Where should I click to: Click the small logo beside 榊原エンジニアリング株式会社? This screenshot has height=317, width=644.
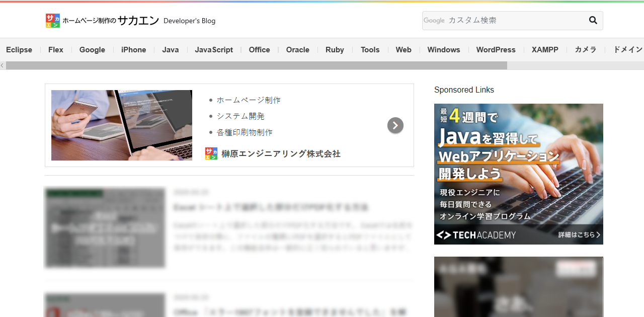coord(211,153)
